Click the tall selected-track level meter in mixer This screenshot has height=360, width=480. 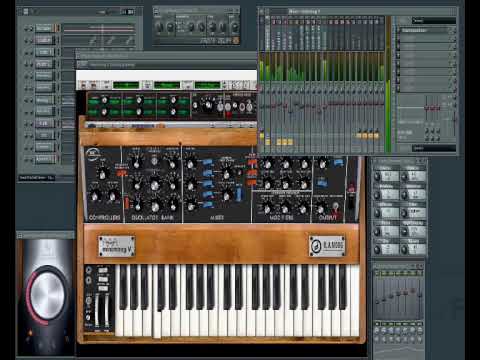pos(388,84)
